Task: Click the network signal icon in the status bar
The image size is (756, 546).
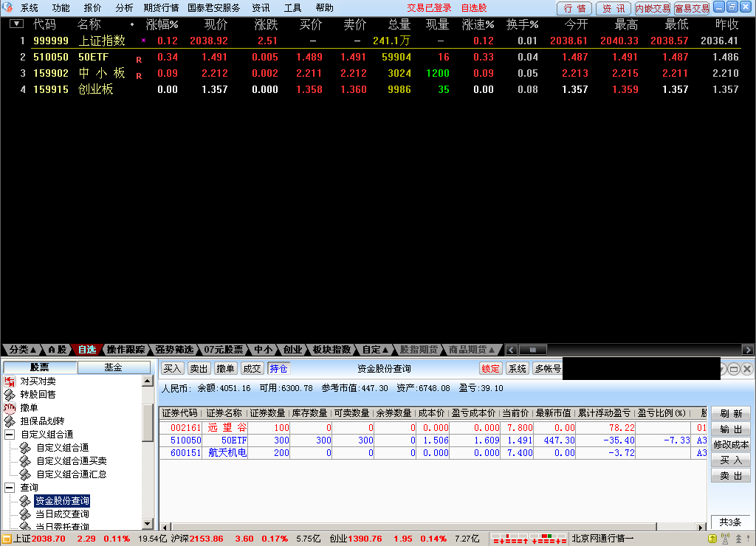Action: (725, 539)
